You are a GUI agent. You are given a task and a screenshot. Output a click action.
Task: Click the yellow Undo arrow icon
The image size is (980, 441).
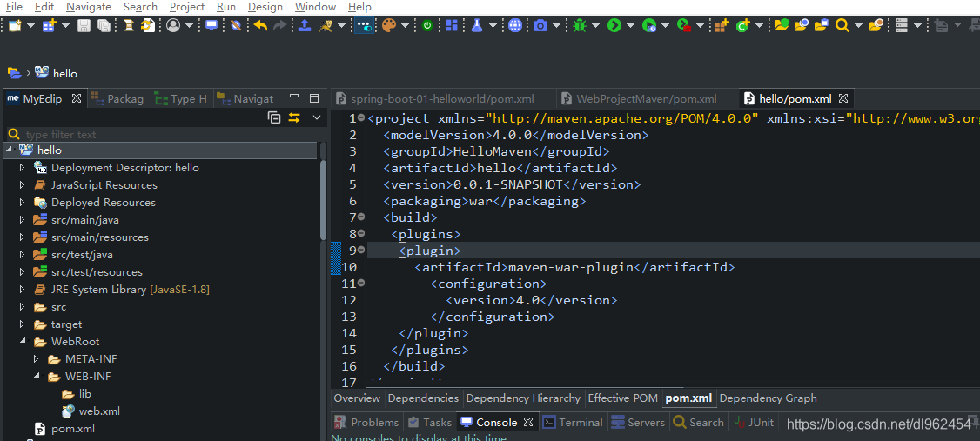(x=260, y=25)
